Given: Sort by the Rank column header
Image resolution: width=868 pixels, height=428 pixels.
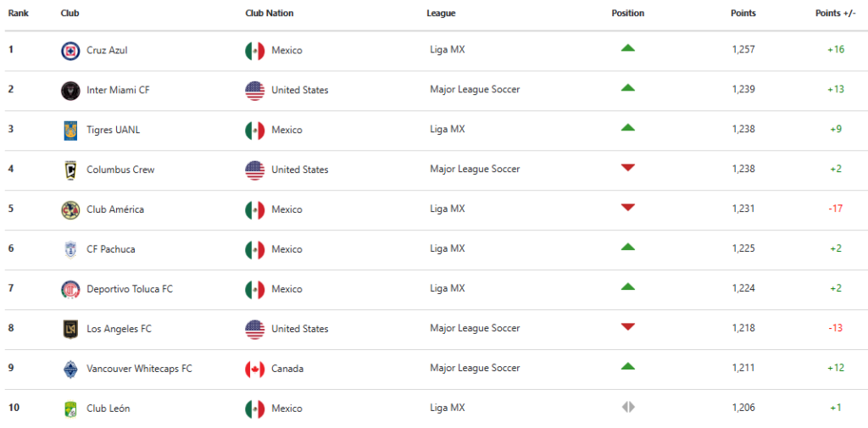Looking at the screenshot, I should tap(19, 14).
